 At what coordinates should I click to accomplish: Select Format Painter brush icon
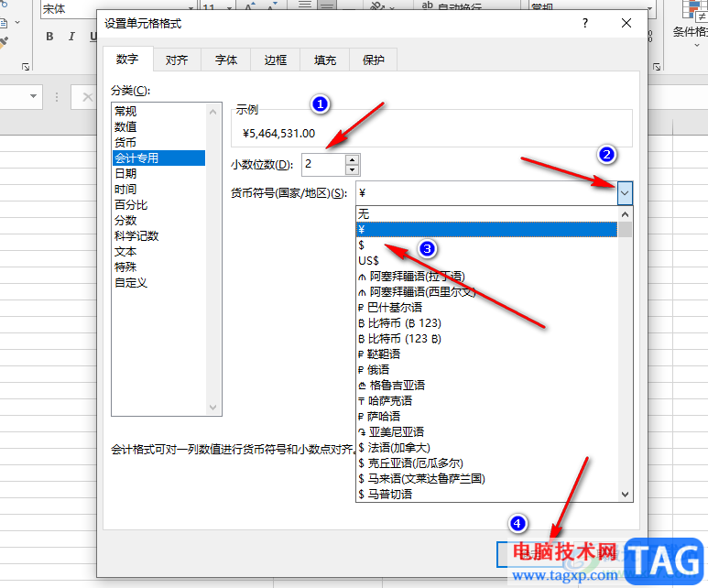click(x=3, y=42)
